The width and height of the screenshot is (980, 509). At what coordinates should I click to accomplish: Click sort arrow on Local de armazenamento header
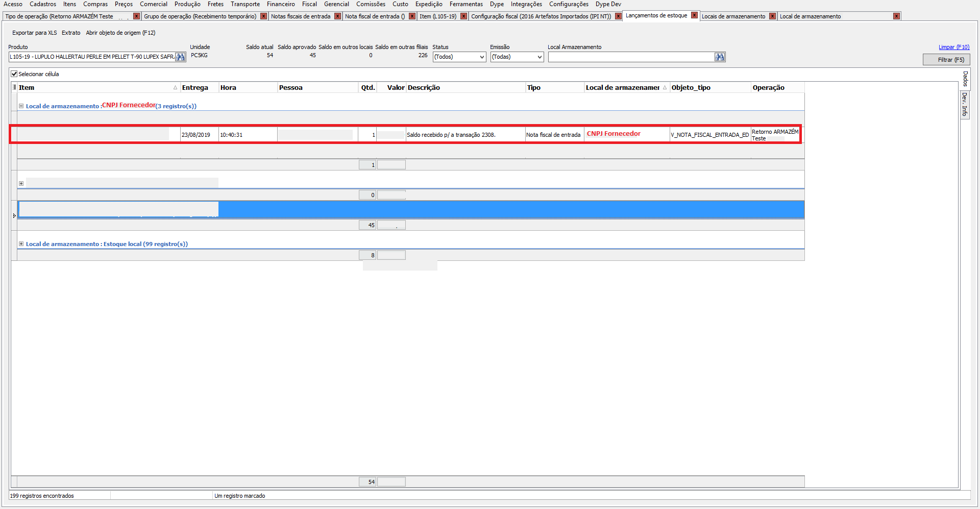(665, 88)
